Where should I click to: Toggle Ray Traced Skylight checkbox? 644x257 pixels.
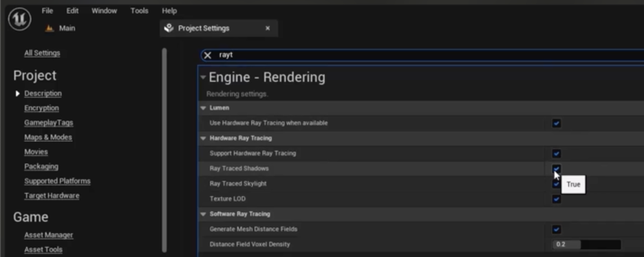coord(556,184)
